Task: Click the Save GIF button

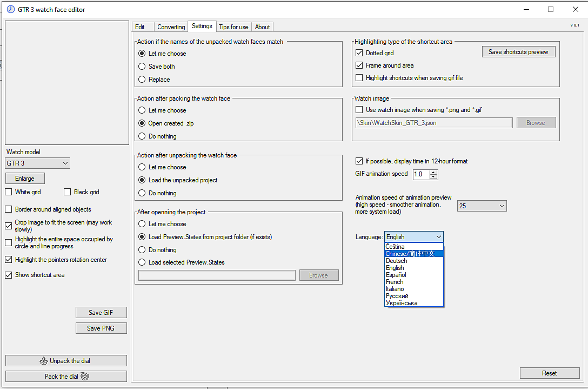Action: tap(101, 312)
